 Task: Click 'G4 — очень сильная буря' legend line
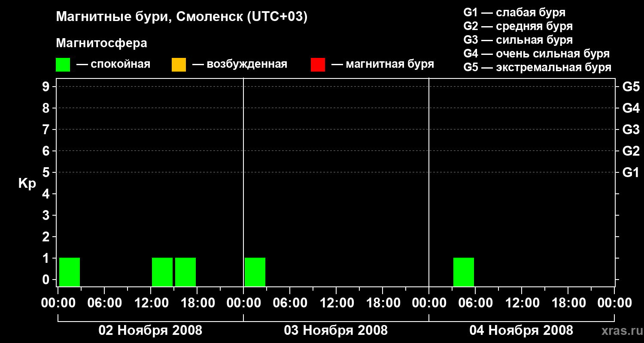[537, 54]
